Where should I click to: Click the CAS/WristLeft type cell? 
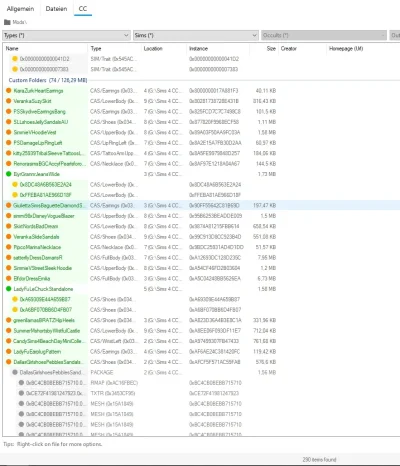(x=114, y=341)
